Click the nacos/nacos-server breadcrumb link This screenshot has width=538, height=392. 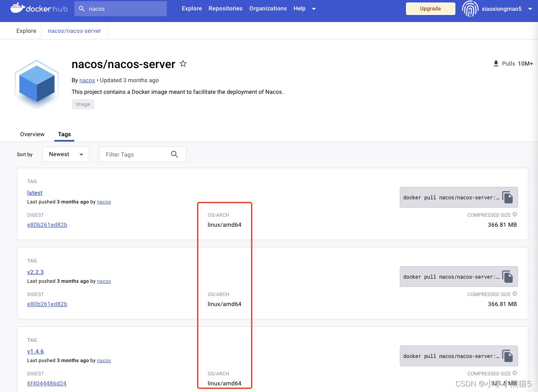pyautogui.click(x=74, y=31)
